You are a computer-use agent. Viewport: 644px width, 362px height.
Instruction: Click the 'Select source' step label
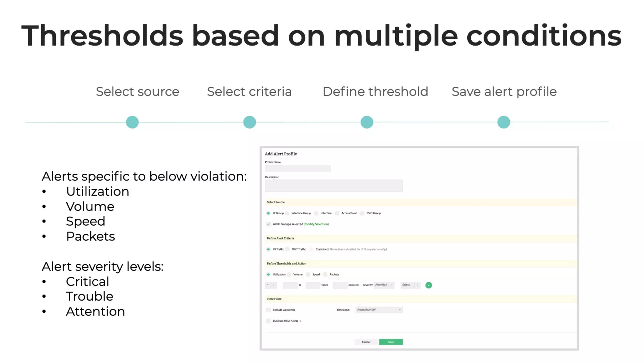[x=137, y=92]
